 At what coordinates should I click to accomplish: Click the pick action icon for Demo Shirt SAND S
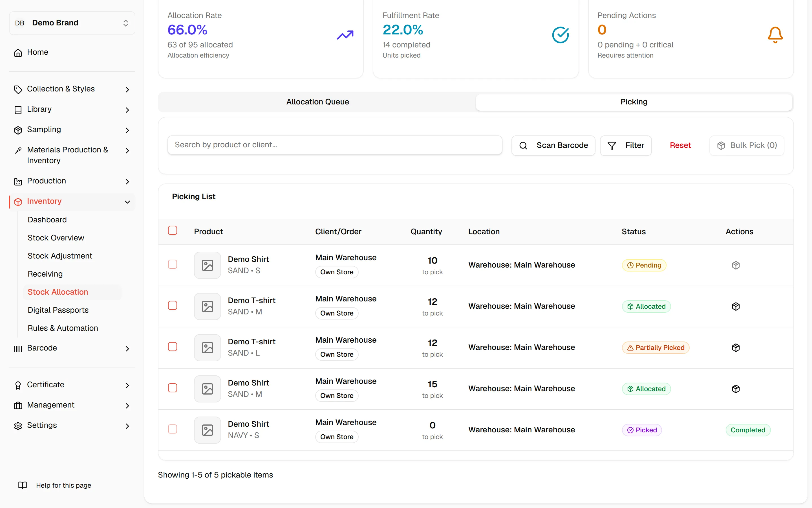click(x=736, y=265)
